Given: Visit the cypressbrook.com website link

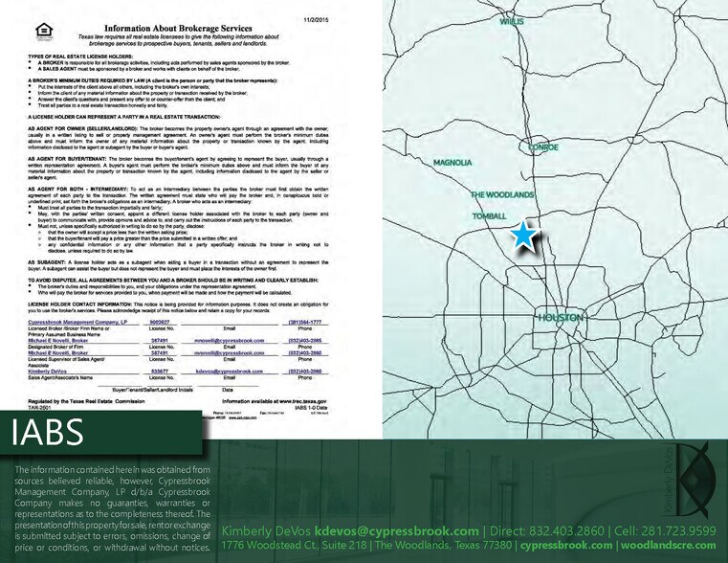Looking at the screenshot, I should [x=566, y=545].
